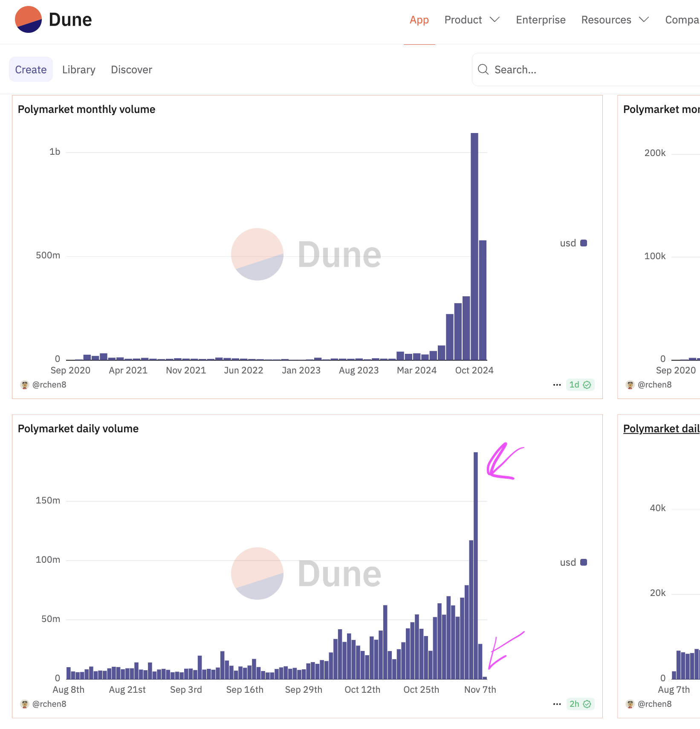
Task: Click the 2h refresh status badge
Action: [580, 704]
